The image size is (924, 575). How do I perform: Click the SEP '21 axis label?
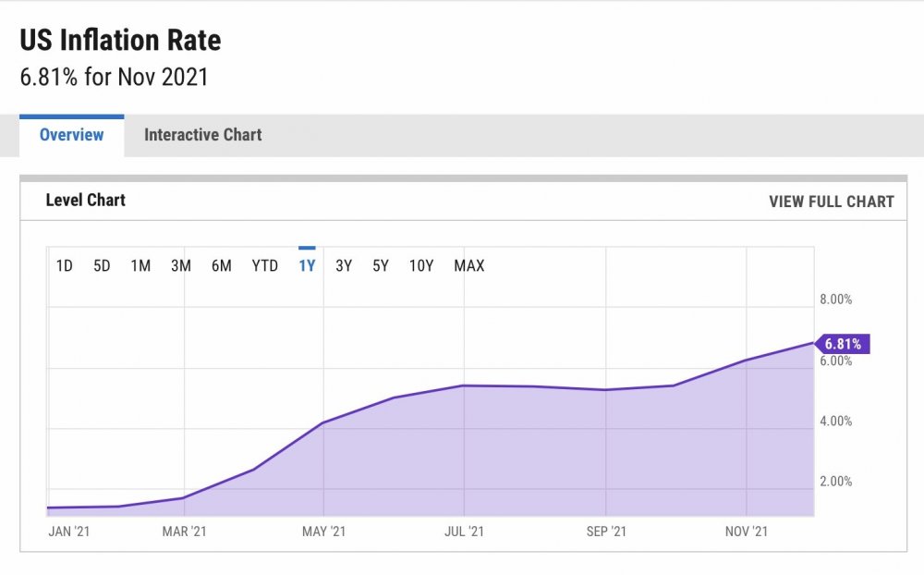pyautogui.click(x=606, y=532)
